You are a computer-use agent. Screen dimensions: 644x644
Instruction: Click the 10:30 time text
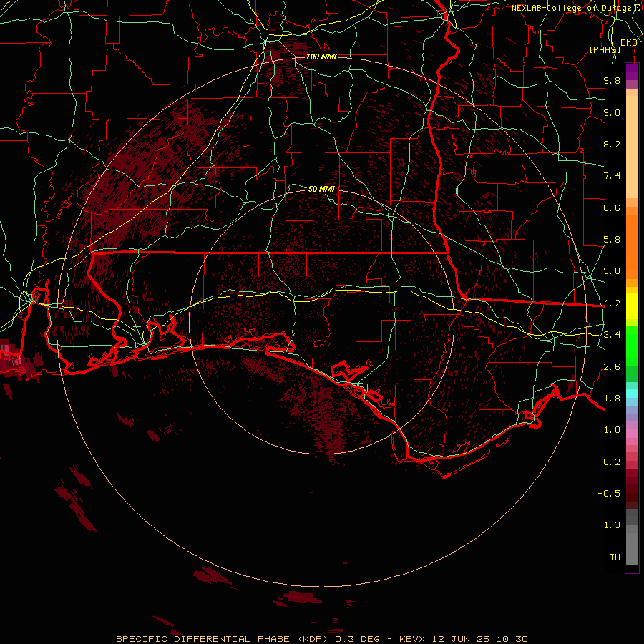click(512, 639)
